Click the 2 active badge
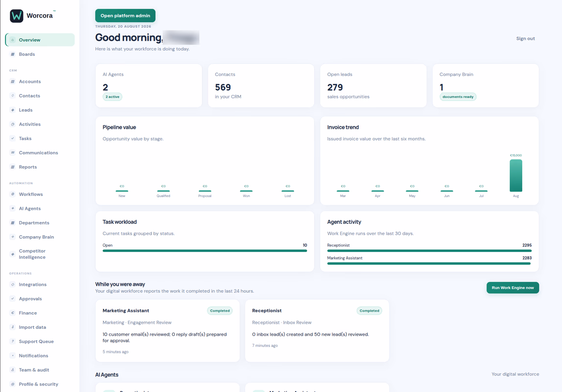The image size is (562, 392). tap(113, 97)
